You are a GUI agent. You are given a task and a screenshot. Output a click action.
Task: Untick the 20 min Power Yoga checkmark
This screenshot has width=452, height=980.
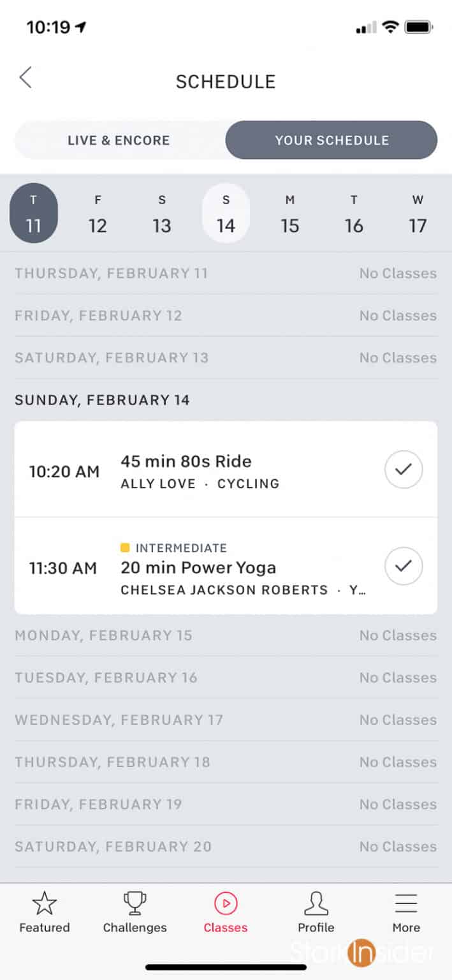pyautogui.click(x=403, y=566)
